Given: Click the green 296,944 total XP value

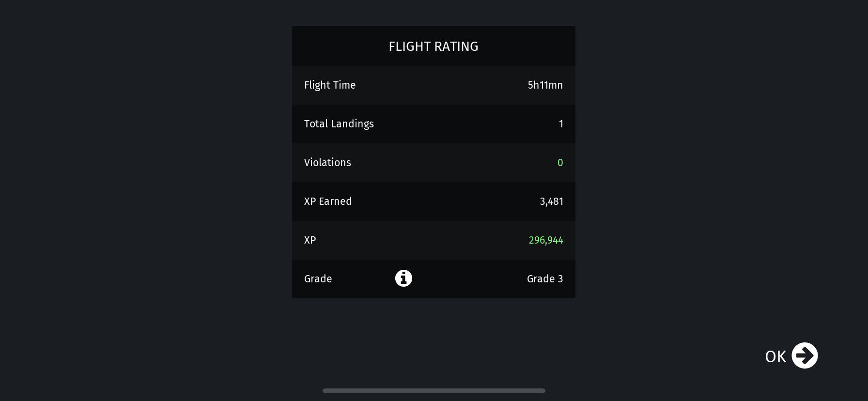Looking at the screenshot, I should (546, 240).
